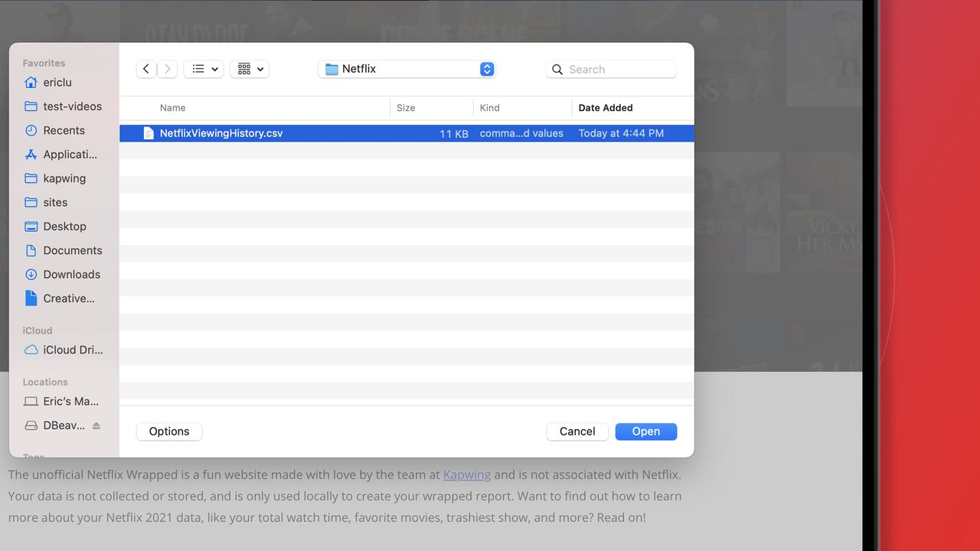Open the list view options dropdown
The height and width of the screenshot is (551, 980).
[204, 69]
